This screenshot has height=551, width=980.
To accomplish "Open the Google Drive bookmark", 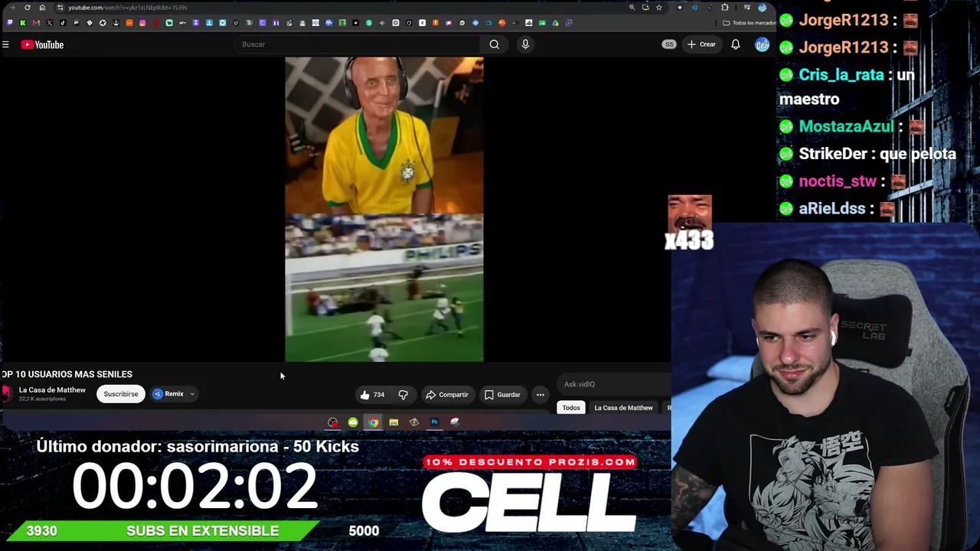I will [555, 23].
